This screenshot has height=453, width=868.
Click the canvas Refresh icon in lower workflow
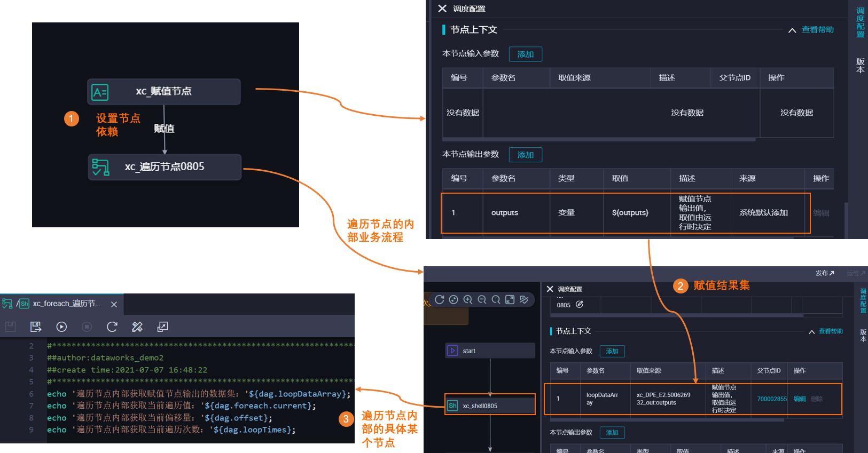440,300
